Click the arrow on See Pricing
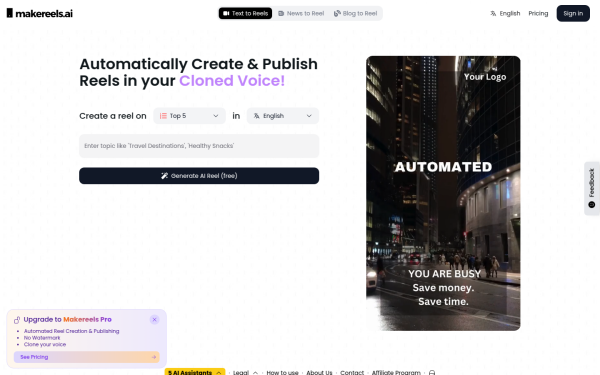This screenshot has width=600, height=375. click(x=154, y=357)
